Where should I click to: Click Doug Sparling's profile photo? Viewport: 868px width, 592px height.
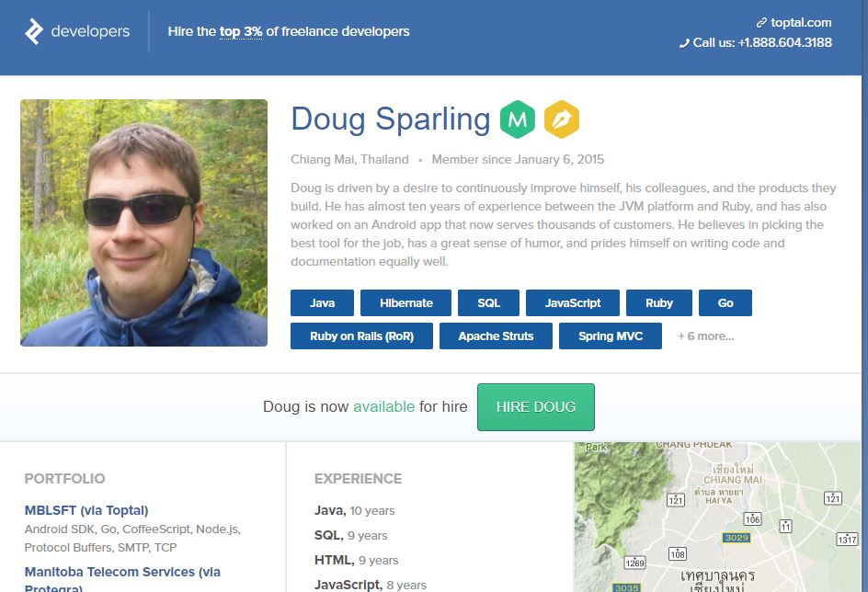pyautogui.click(x=144, y=223)
